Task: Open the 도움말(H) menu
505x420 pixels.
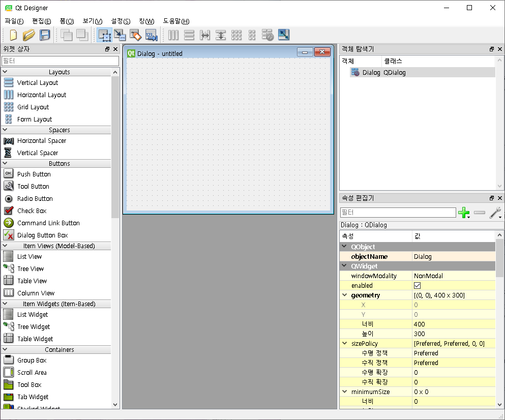Action: point(176,21)
